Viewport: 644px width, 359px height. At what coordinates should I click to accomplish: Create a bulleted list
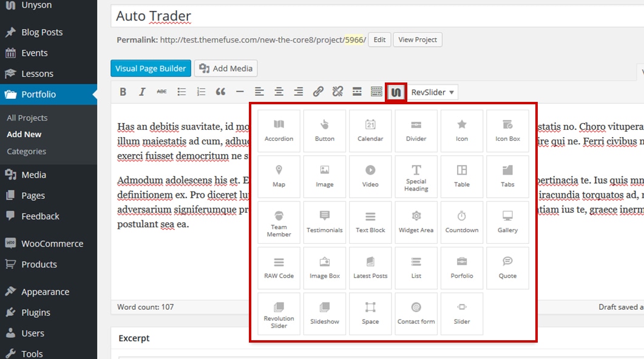coord(181,92)
